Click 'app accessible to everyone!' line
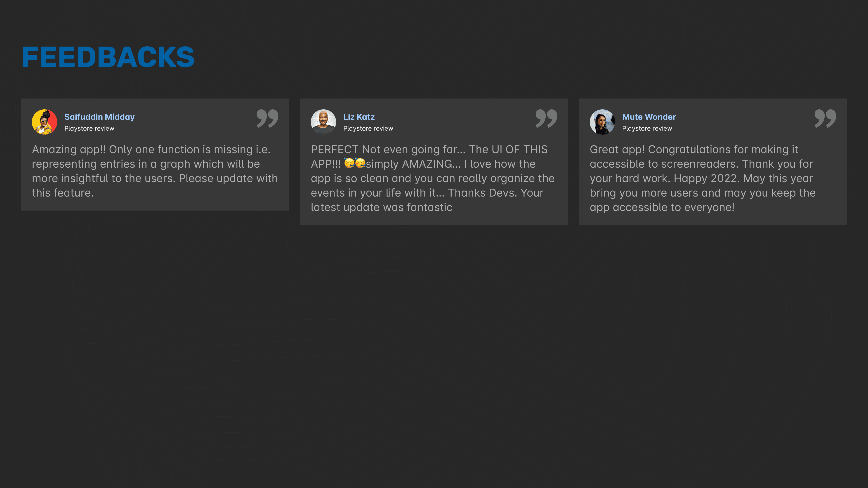 [662, 207]
